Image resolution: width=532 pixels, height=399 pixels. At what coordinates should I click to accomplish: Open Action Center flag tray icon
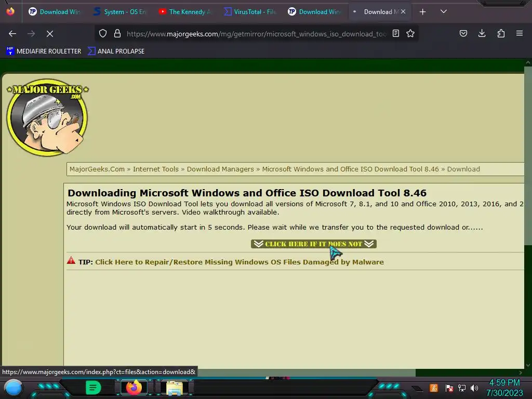click(x=449, y=388)
